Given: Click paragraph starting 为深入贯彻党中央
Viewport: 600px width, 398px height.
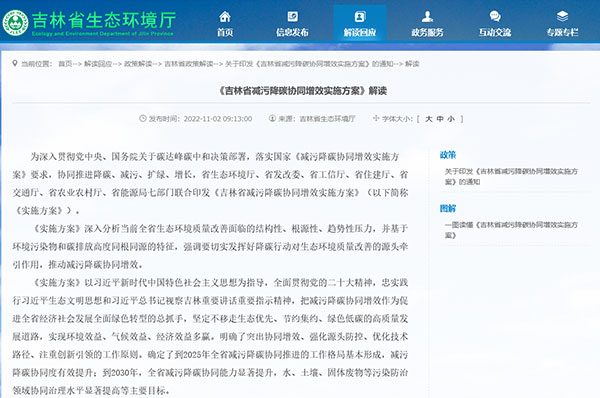Looking at the screenshot, I should (x=210, y=183).
